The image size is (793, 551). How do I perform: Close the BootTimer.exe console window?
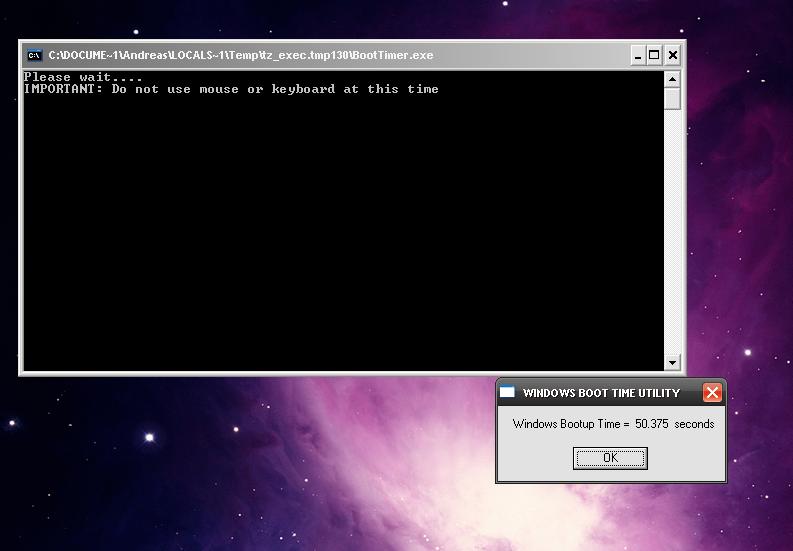[x=673, y=55]
